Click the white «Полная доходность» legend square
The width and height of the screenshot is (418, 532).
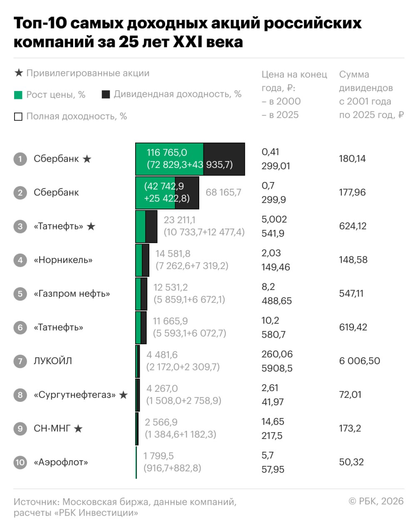[x=18, y=116]
